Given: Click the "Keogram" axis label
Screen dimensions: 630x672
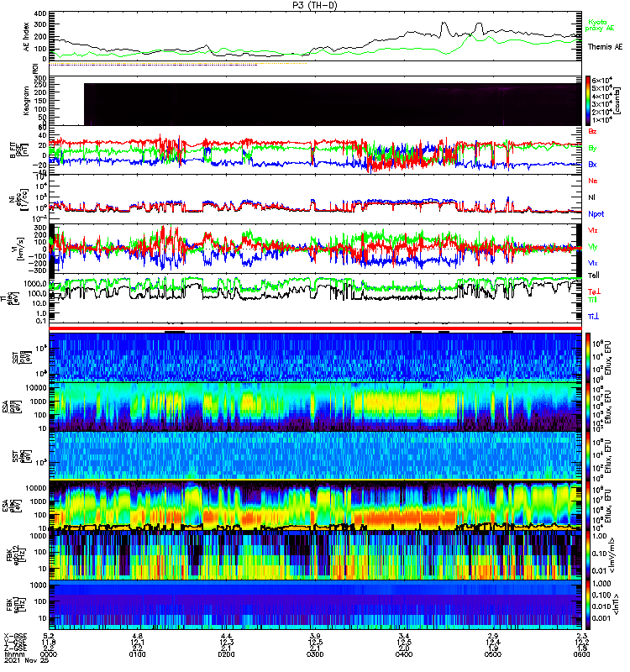Looking at the screenshot, I should coord(27,100).
